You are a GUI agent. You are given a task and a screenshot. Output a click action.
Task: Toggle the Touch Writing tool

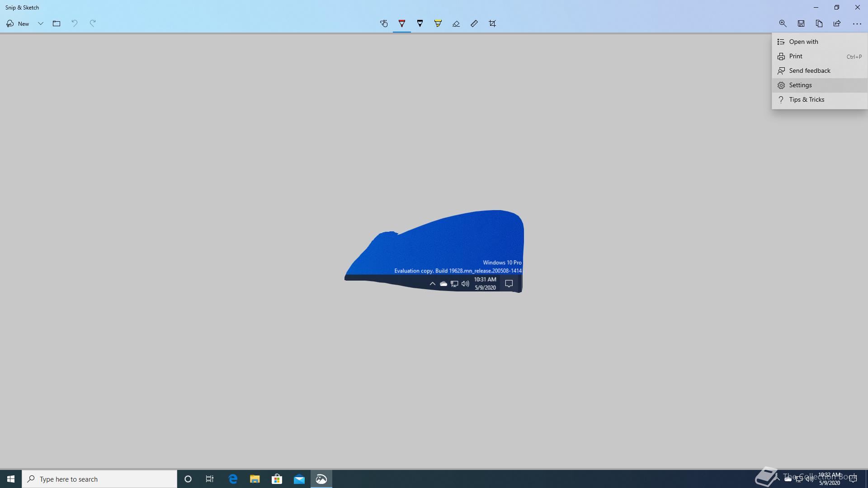click(x=384, y=23)
